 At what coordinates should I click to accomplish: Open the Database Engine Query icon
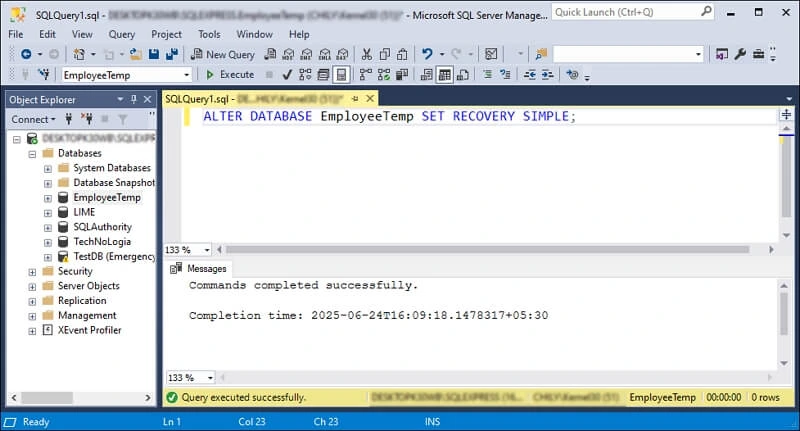[270, 54]
